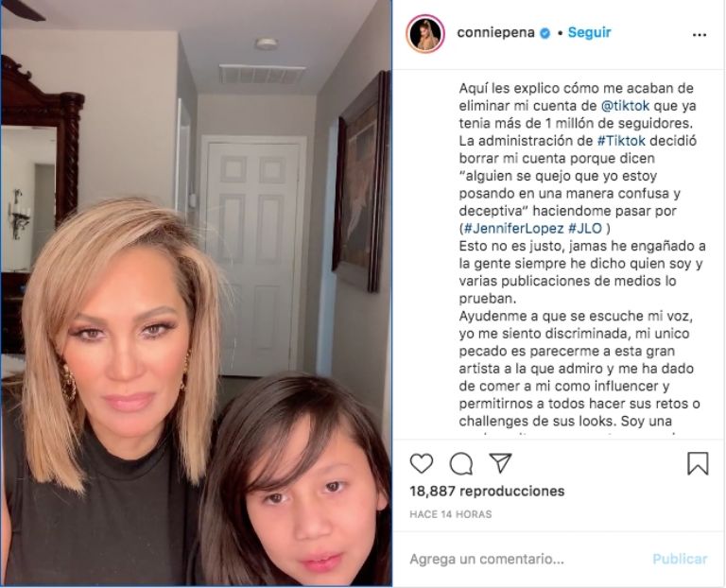This screenshot has width=726, height=588.
Task: Click the blue verified badge next to conniepena
Action: 545,33
